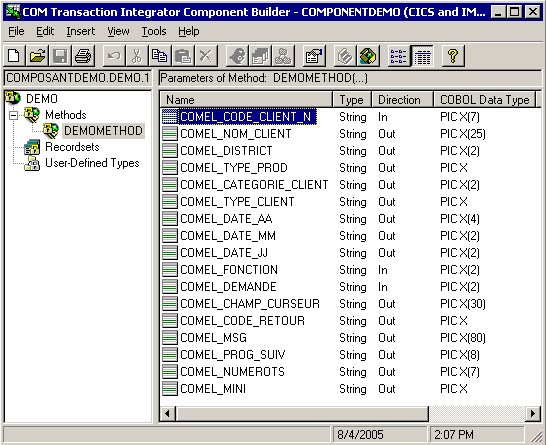
Task: Click the Cut scissors toolbar icon
Action: (x=137, y=55)
